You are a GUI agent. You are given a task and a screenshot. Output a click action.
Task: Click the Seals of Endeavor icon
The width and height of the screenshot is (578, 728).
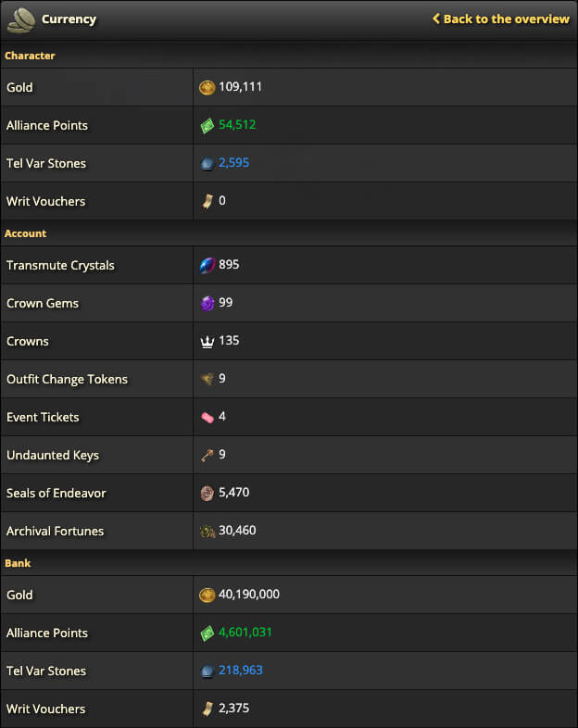point(207,493)
